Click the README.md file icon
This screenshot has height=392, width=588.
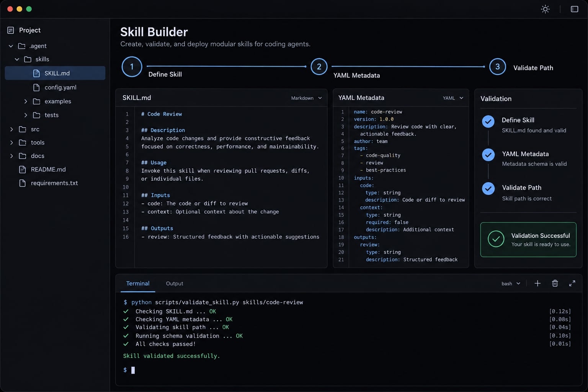tap(23, 170)
